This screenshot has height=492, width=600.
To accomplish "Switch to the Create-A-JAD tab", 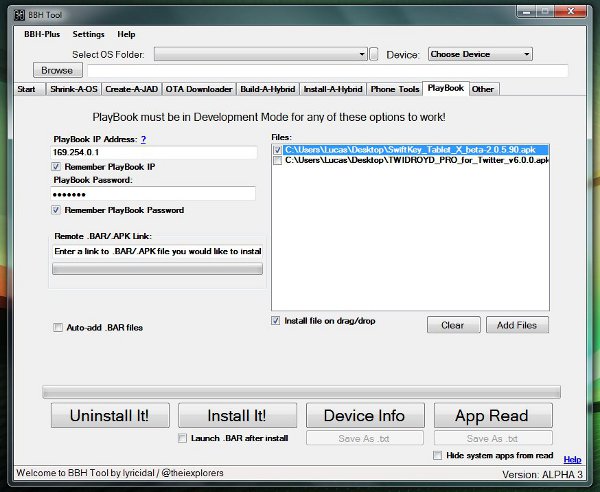I will point(131,89).
